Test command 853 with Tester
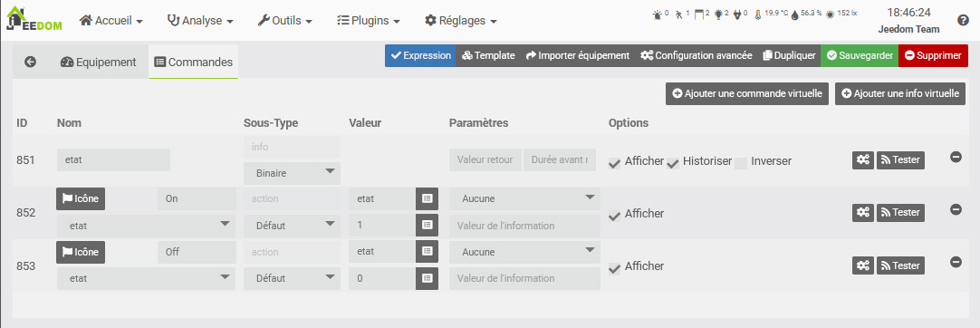The width and height of the screenshot is (980, 328). pyautogui.click(x=900, y=265)
